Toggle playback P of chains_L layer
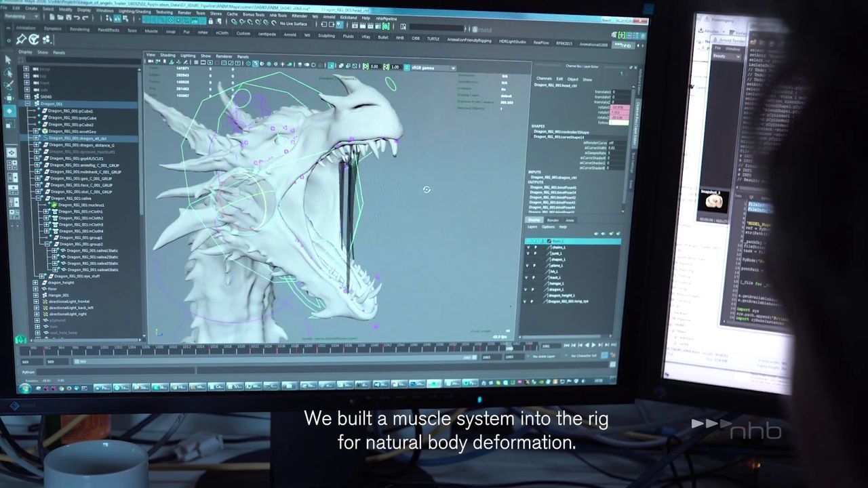The height and width of the screenshot is (488, 868). (x=536, y=247)
